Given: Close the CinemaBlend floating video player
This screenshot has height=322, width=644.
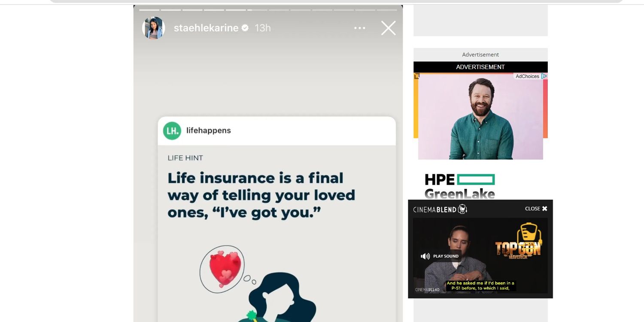Looking at the screenshot, I should coord(536,209).
